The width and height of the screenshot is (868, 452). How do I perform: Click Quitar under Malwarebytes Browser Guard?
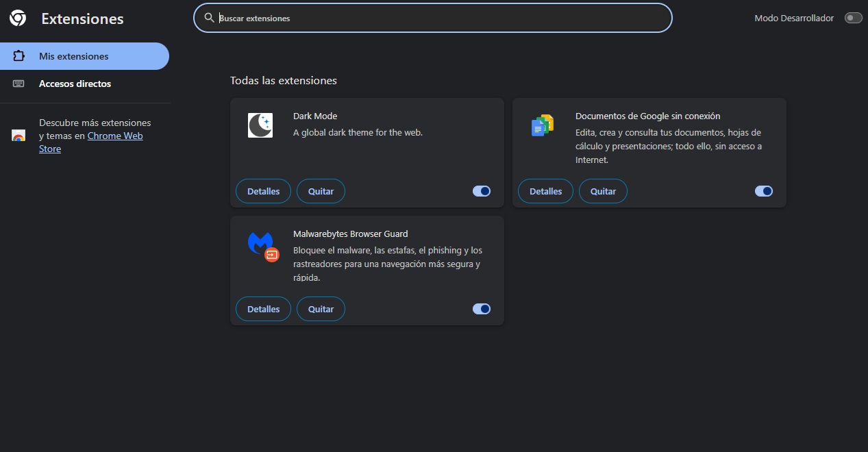tap(321, 309)
